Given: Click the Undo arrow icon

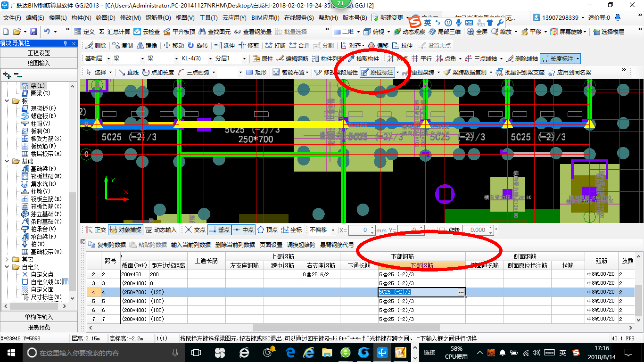Looking at the screenshot, I should point(47,32).
